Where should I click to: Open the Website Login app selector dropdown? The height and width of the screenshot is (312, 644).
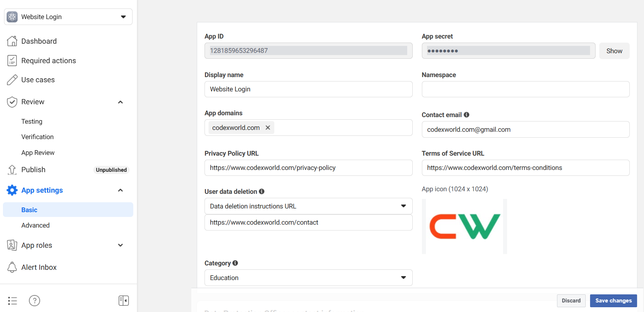[68, 17]
